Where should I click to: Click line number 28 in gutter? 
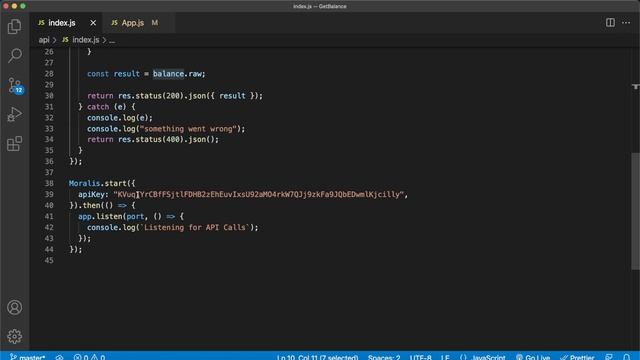pos(49,74)
